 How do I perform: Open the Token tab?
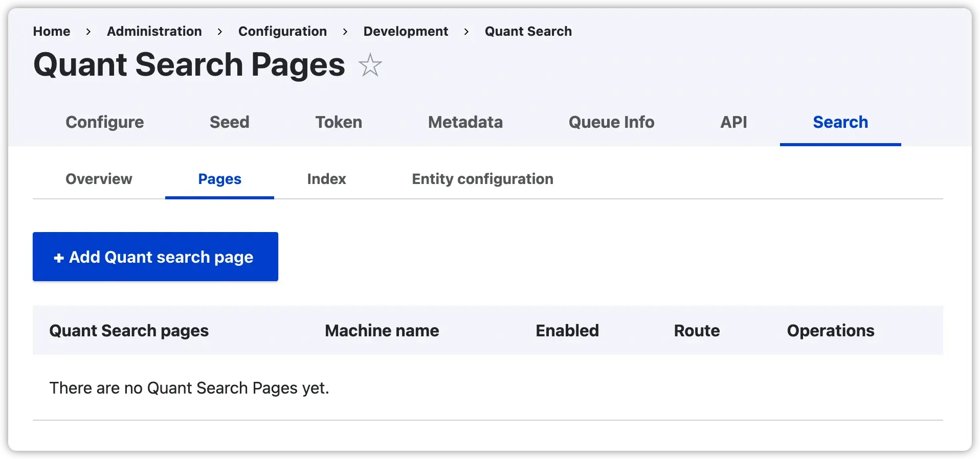pos(339,122)
